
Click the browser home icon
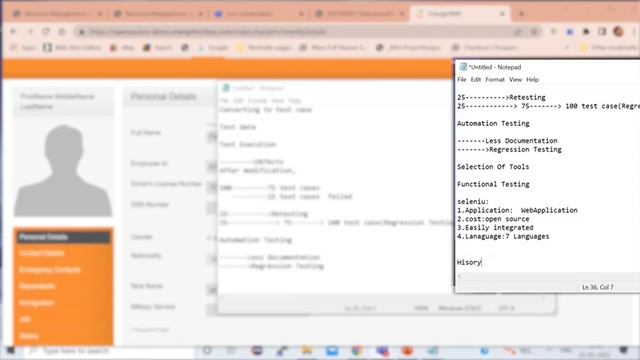pyautogui.click(x=62, y=31)
